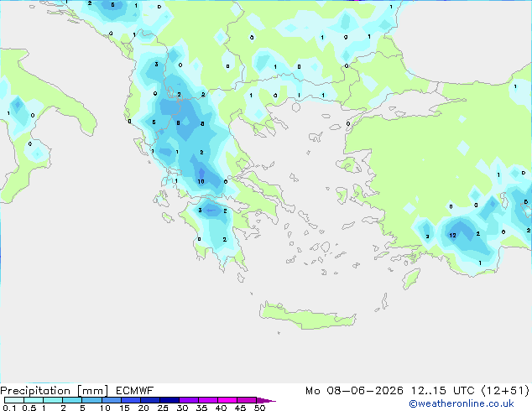Click the '25' label on legend scale
532x411 pixels.
click(x=163, y=408)
